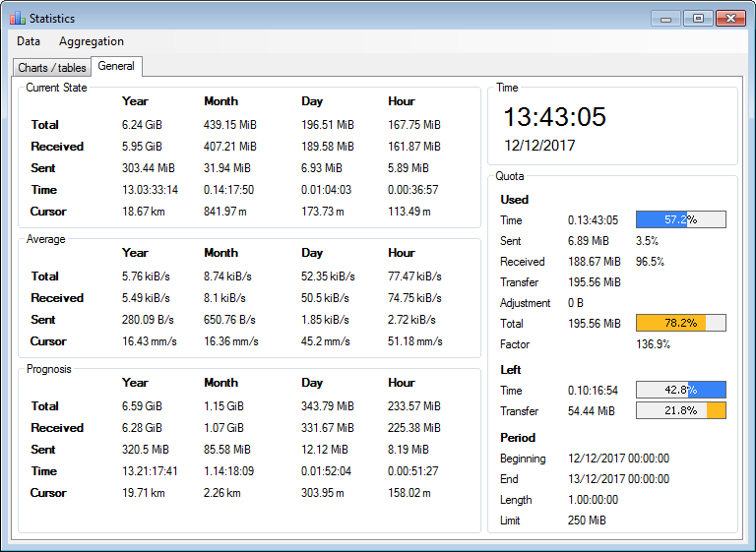756x552 pixels.
Task: Click yearly time value 13.03:33:14
Action: click(150, 190)
